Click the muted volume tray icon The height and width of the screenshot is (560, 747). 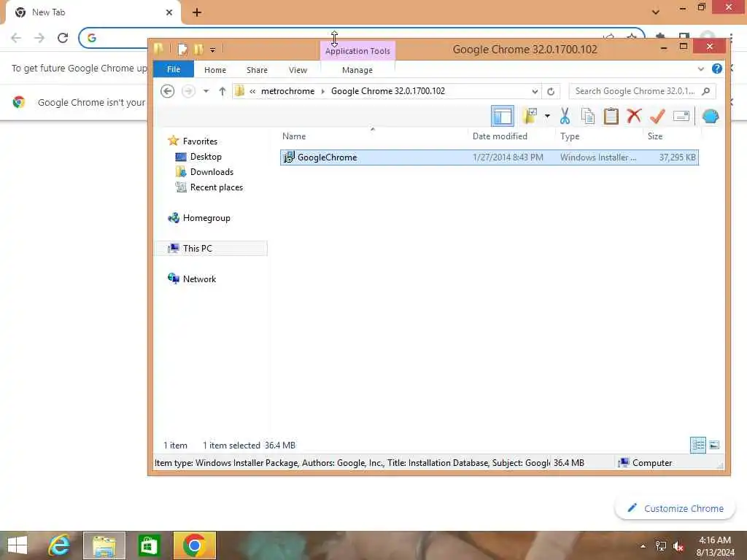[x=678, y=546]
